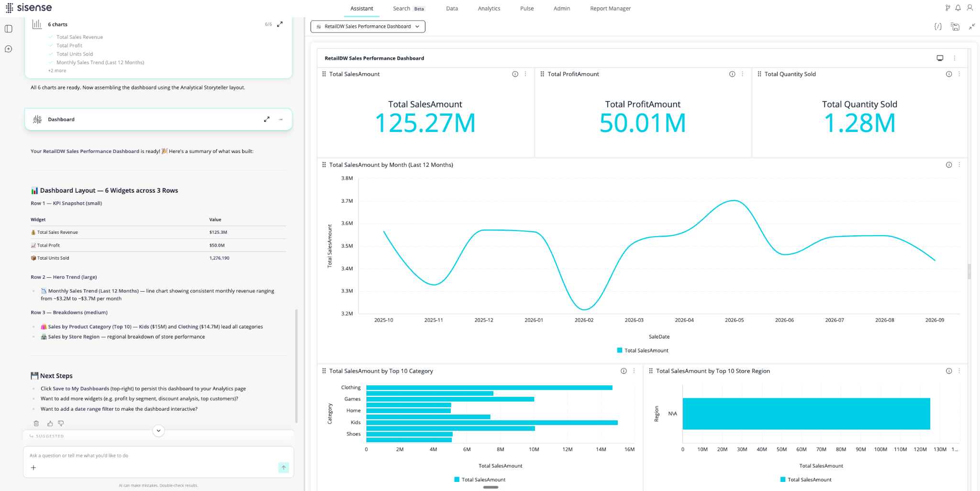Show info for the Top 10 Category chart
Image resolution: width=980 pixels, height=491 pixels.
point(624,371)
